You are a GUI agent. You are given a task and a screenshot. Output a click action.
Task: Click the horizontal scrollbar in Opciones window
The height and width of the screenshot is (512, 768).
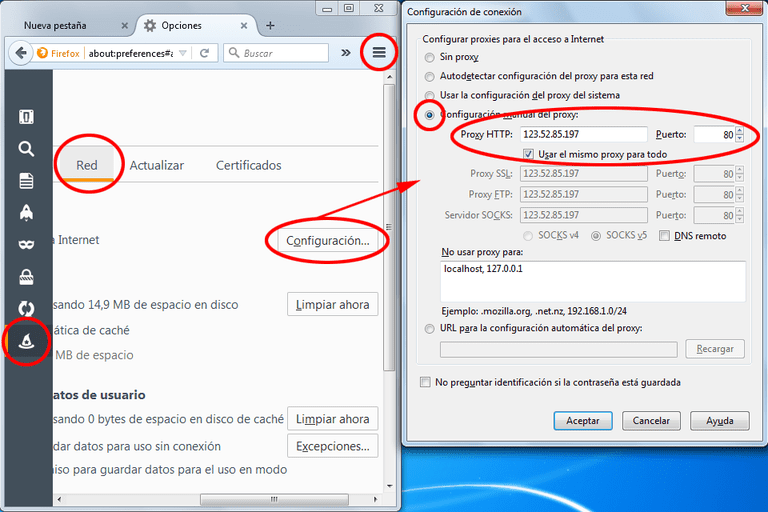coord(274,499)
